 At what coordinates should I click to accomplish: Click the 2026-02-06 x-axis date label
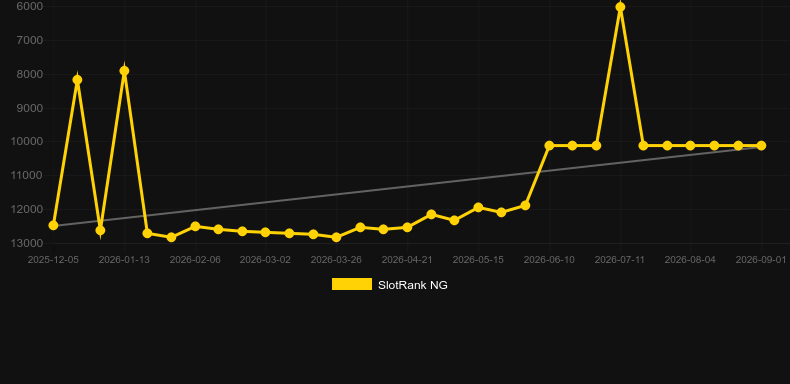coord(195,260)
